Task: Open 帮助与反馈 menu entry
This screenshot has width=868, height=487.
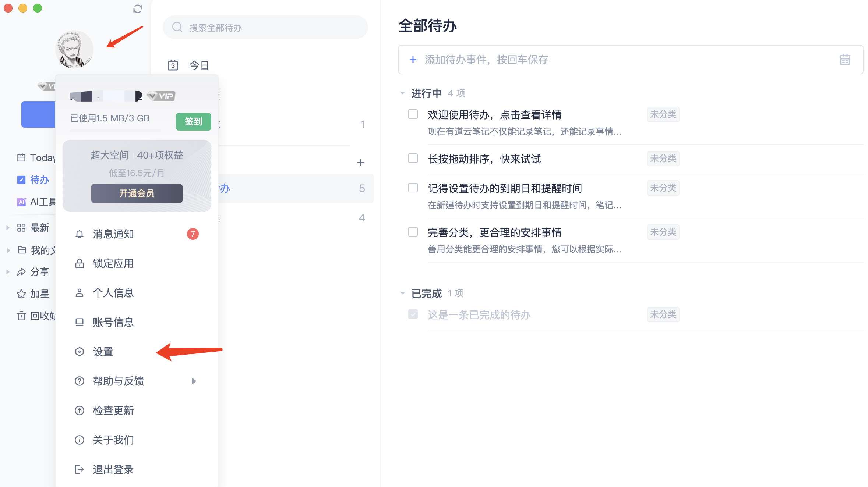Action: point(137,381)
